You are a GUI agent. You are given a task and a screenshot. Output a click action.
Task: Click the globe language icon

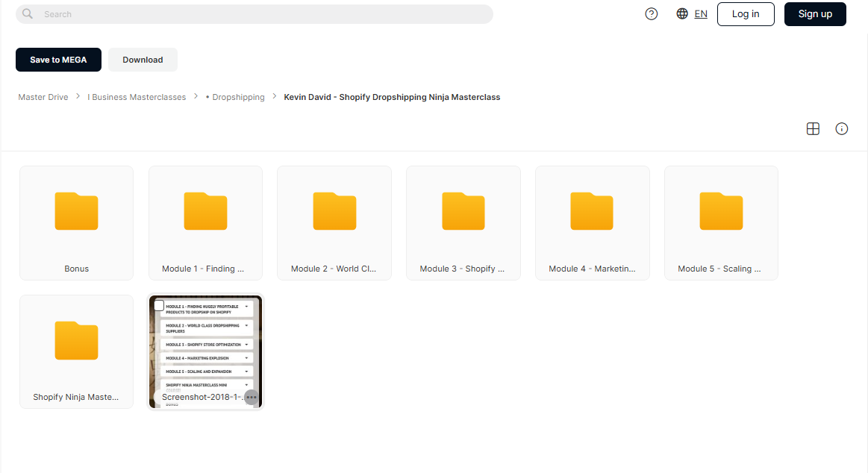coord(682,14)
